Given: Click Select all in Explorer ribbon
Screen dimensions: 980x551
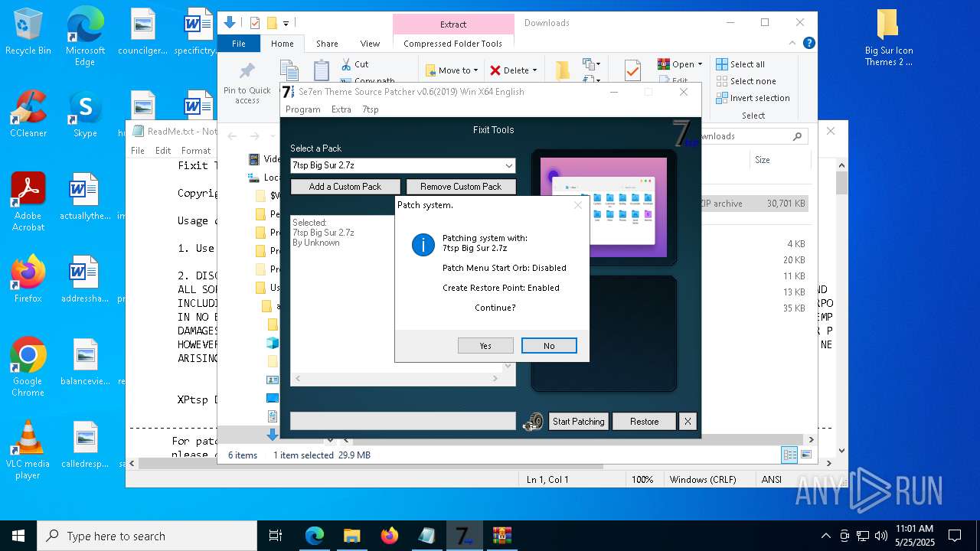Looking at the screenshot, I should point(740,64).
